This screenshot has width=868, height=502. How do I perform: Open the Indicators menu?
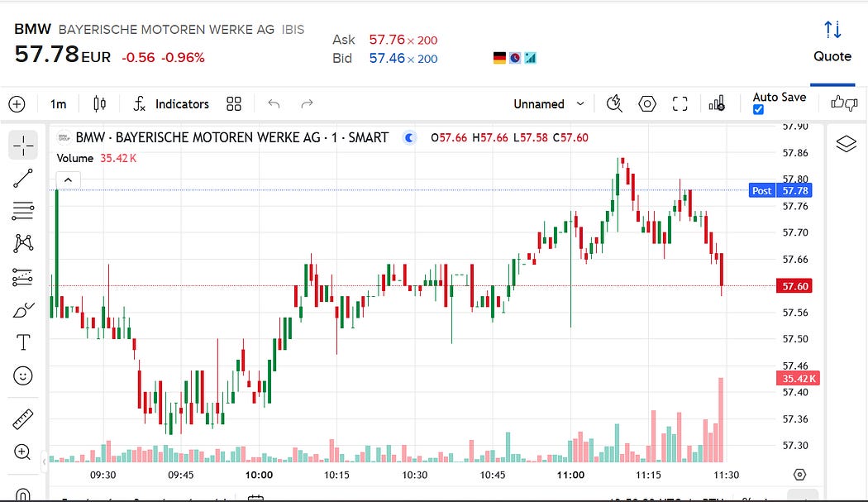coord(171,103)
